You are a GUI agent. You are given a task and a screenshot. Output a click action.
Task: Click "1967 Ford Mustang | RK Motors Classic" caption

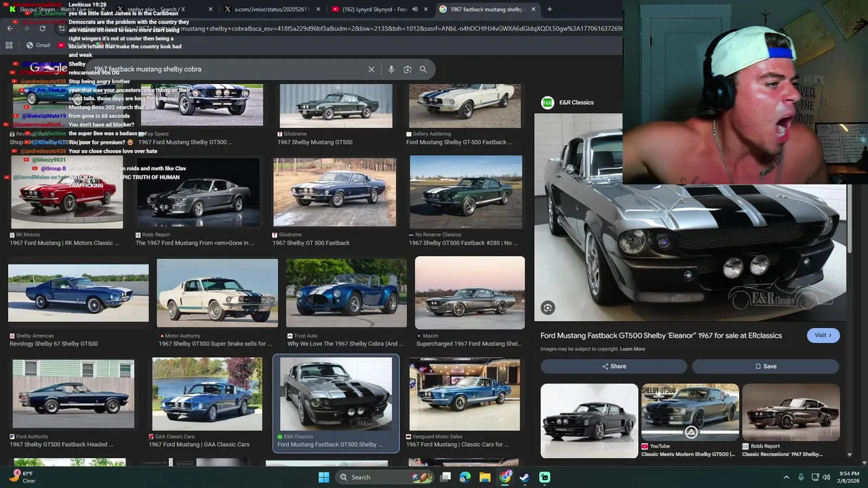click(64, 243)
